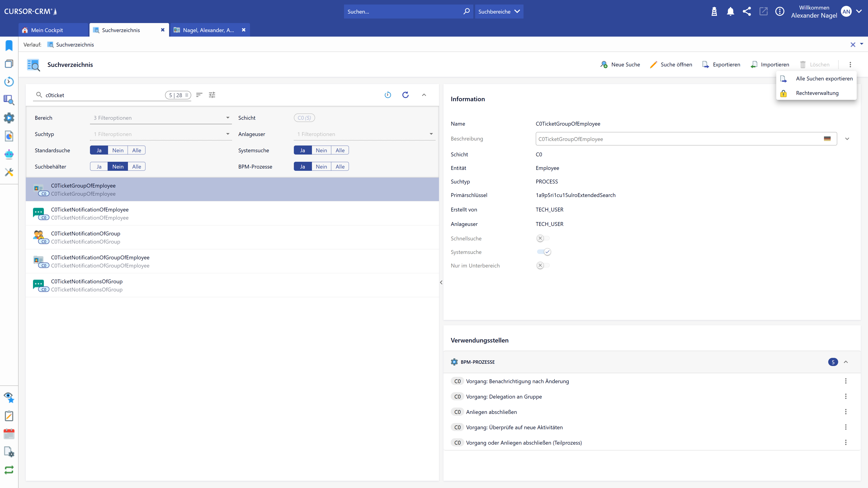Toggle the Nur im Unterbereich switch

pyautogui.click(x=543, y=265)
